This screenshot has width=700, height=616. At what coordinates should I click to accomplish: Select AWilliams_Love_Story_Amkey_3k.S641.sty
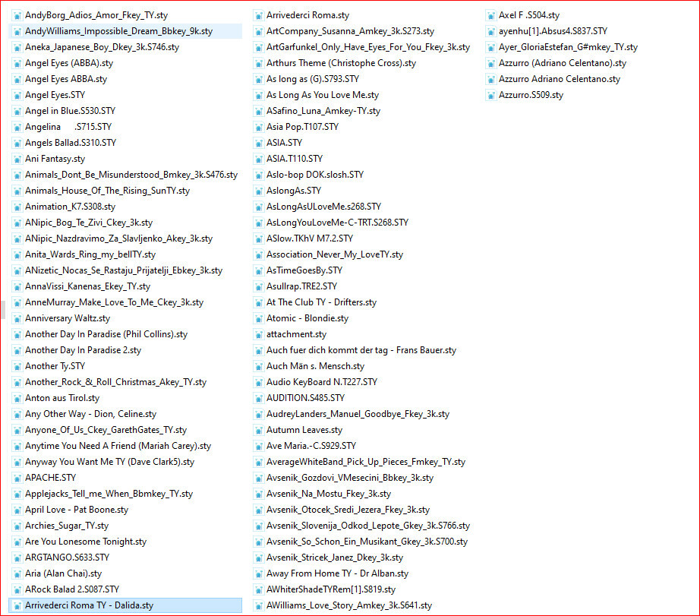349,605
